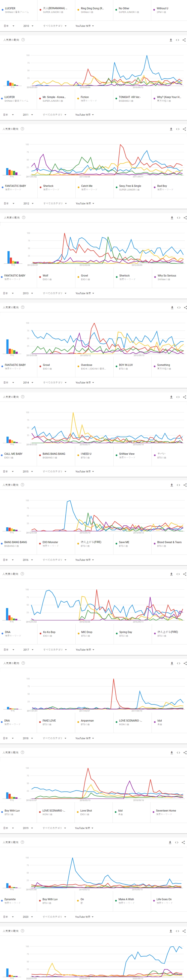The height and width of the screenshot is (980, 187).
Task: Download CSV of the 2016 trend chart
Action: pos(171,574)
